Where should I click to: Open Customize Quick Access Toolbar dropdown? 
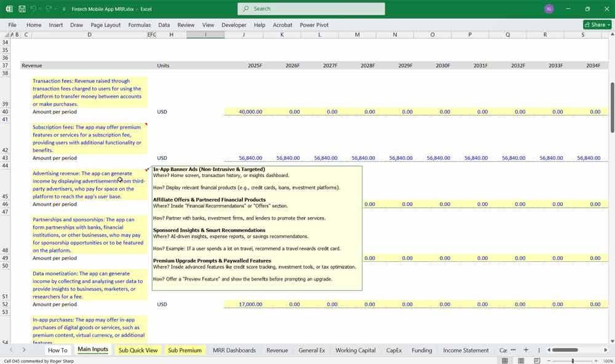click(x=64, y=9)
